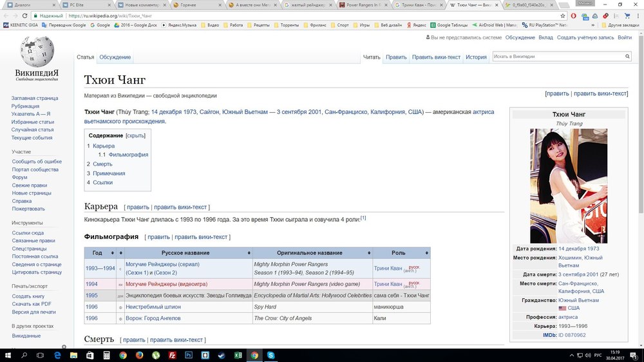
Task: Open the 'Могучие Рейнджеры (сериал)' link
Action: click(x=162, y=264)
